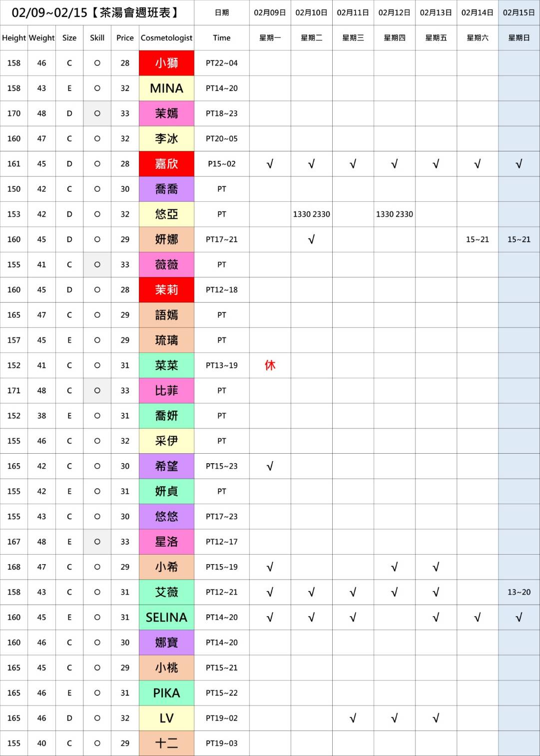
Task: Select the 02月15日 date header
Action: tap(519, 12)
